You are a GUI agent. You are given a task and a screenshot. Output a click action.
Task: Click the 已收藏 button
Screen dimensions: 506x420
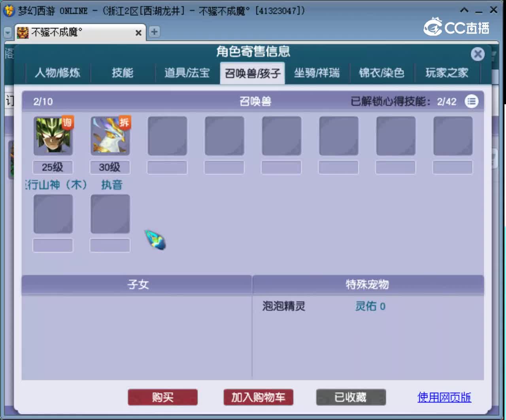(x=351, y=397)
